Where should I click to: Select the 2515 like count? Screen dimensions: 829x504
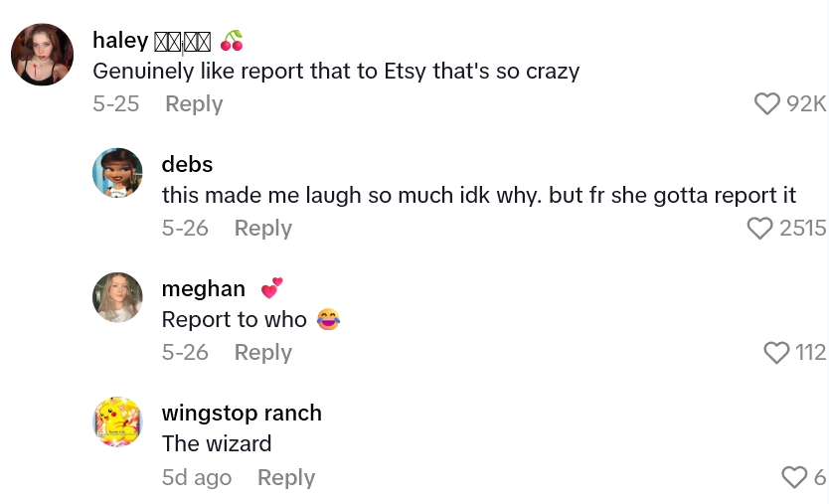[802, 229]
